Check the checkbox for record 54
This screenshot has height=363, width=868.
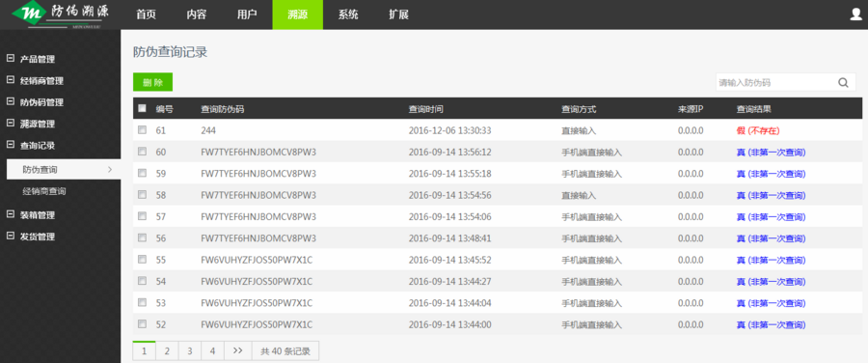point(143,281)
